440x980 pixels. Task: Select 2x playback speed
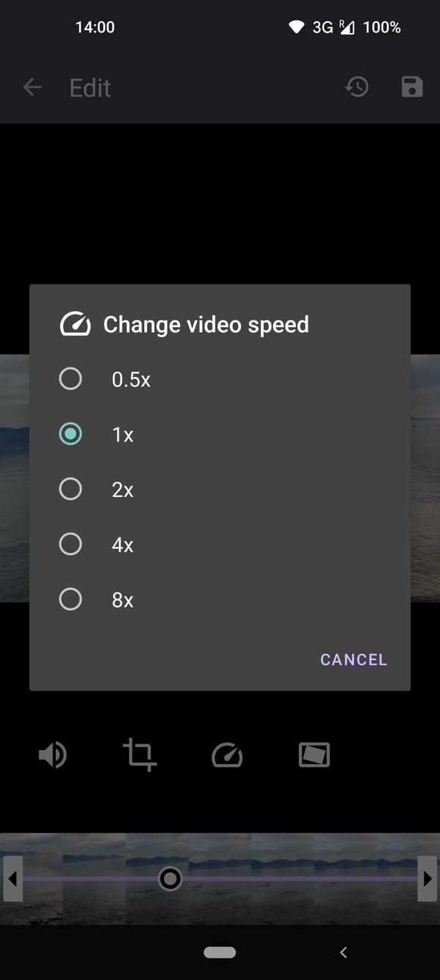[71, 488]
